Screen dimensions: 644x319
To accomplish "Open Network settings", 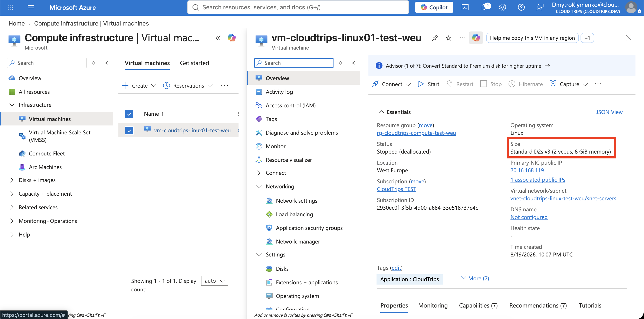I will [296, 201].
